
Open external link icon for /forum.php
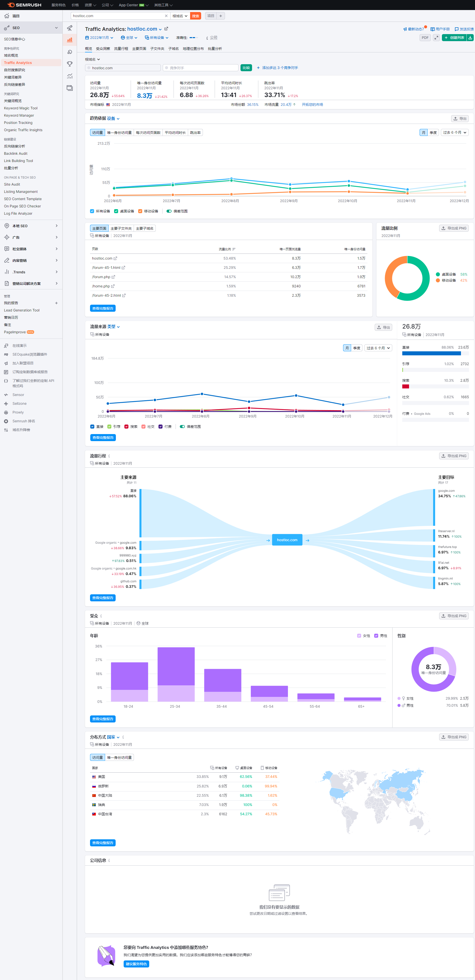tap(113, 277)
